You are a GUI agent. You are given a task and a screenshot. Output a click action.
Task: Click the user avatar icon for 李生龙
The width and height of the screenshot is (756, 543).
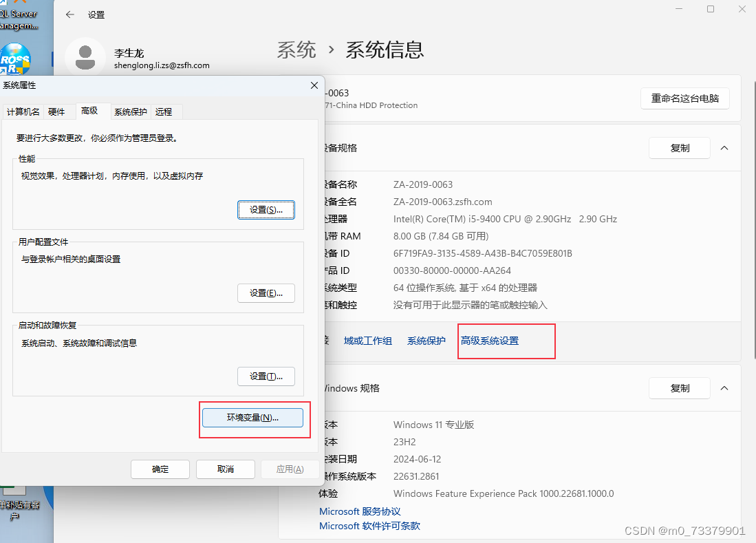pos(85,57)
